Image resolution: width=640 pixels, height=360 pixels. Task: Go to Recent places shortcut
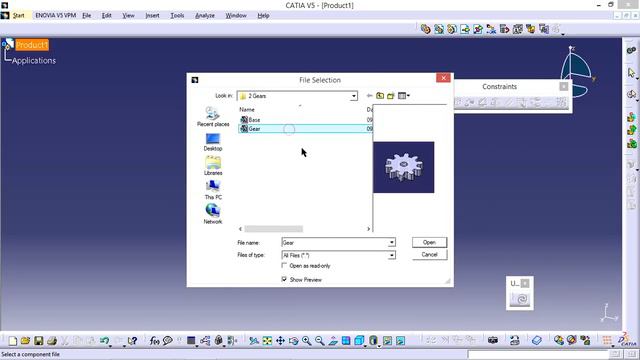(x=213, y=117)
